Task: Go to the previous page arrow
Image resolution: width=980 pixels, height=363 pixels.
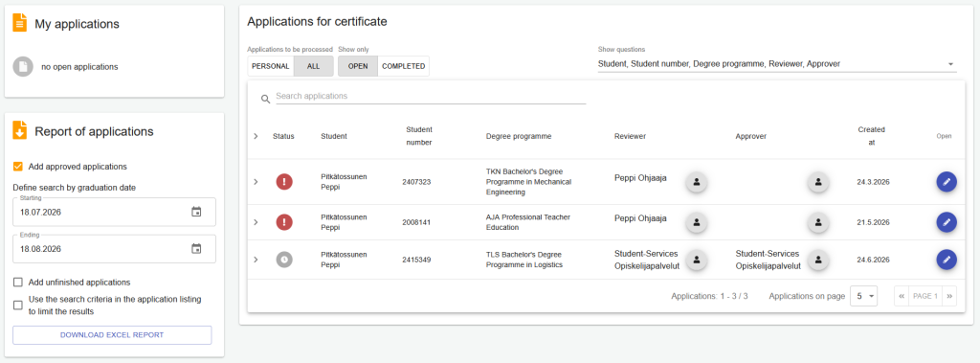Action: (x=902, y=296)
